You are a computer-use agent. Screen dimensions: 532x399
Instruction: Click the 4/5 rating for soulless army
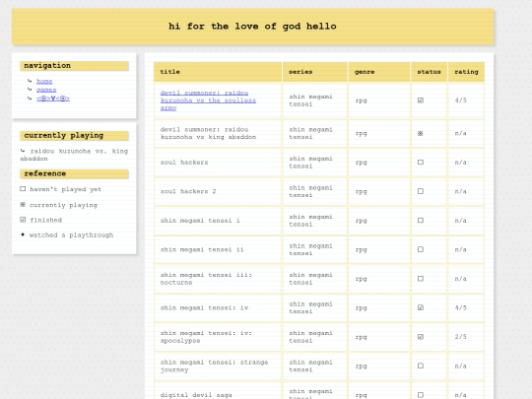coord(460,100)
